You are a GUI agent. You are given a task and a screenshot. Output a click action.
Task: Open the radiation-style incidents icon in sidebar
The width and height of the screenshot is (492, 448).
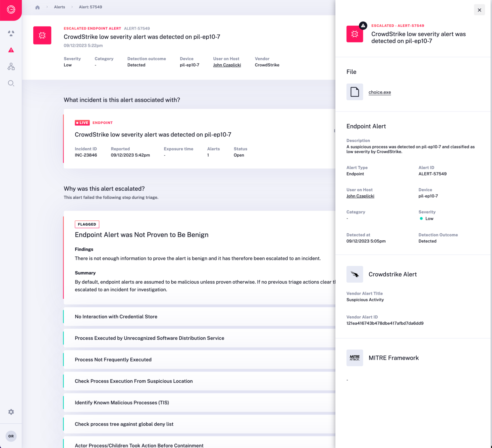[11, 33]
